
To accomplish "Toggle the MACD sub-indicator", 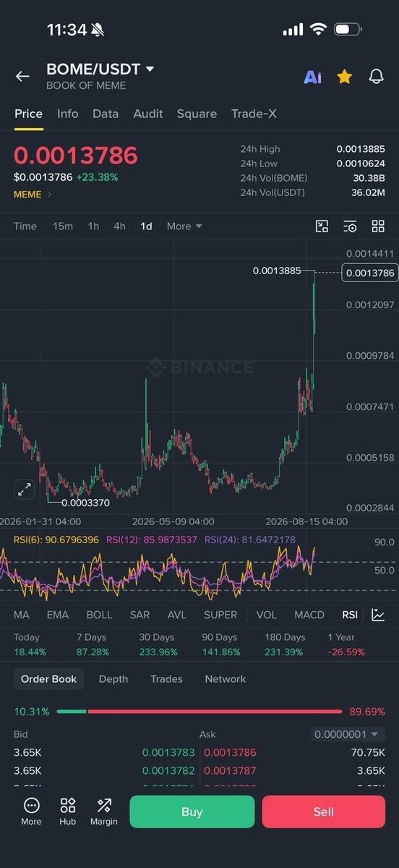I will point(309,615).
